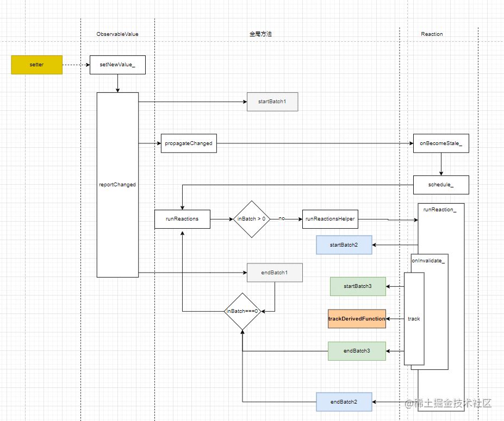Click the runReactions box
The height and width of the screenshot is (421, 504).
182,219
